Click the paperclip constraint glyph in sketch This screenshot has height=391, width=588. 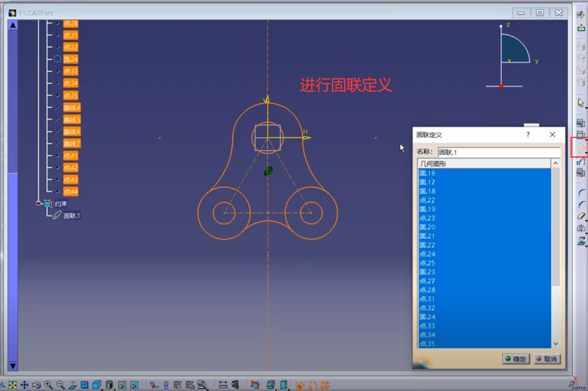[268, 171]
